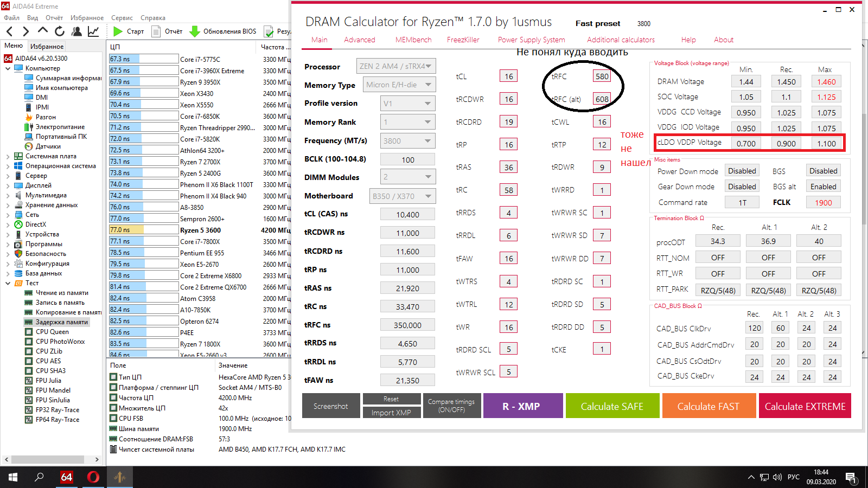
Task: Click the BCLK (100-104.8) input field
Action: [x=408, y=159]
